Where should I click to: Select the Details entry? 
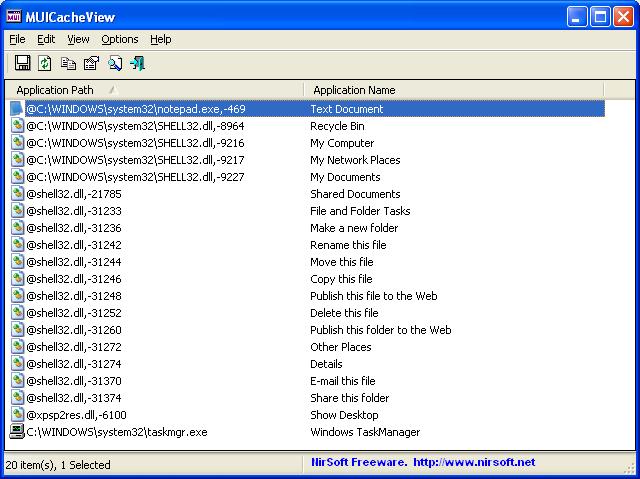(x=326, y=364)
